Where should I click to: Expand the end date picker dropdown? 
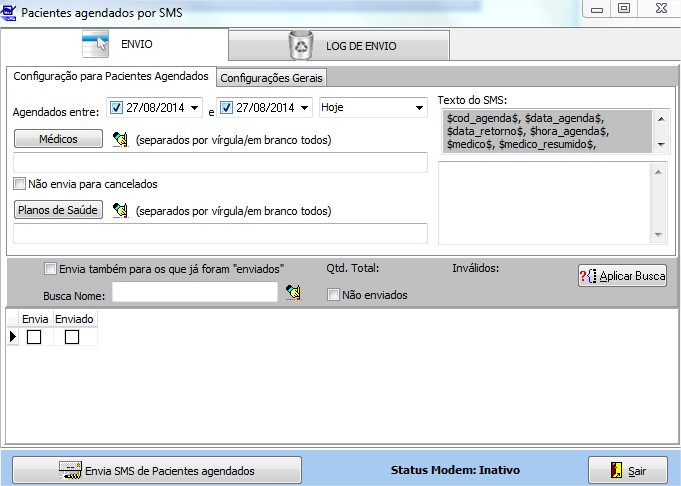[305, 107]
